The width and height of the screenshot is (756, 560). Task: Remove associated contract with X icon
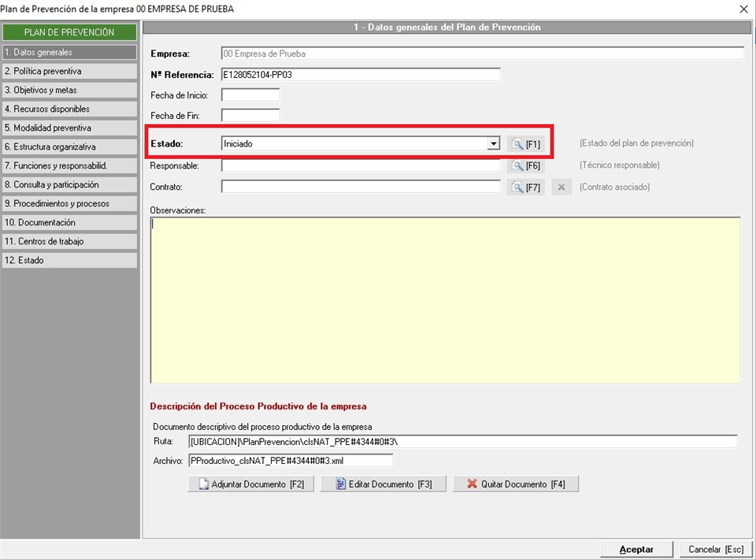pyautogui.click(x=561, y=187)
